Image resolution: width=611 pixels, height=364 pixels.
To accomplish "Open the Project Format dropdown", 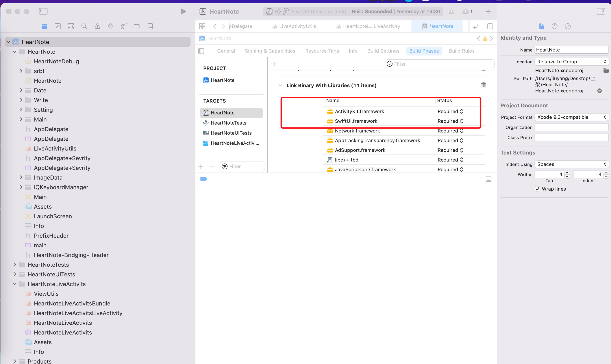I will click(571, 117).
